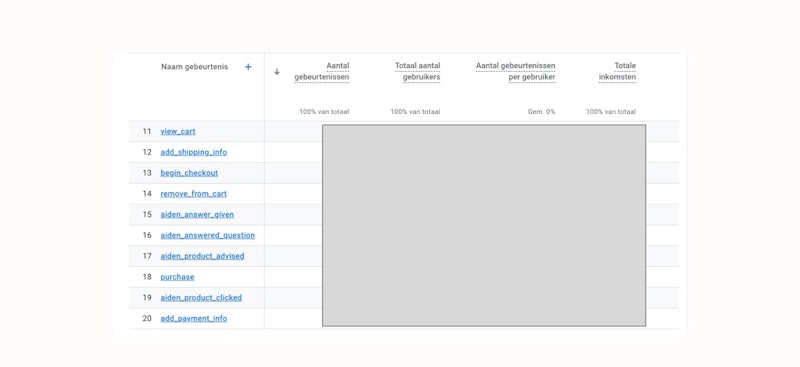This screenshot has width=800, height=367.
Task: Open the add_shipping_info event
Action: [x=193, y=152]
